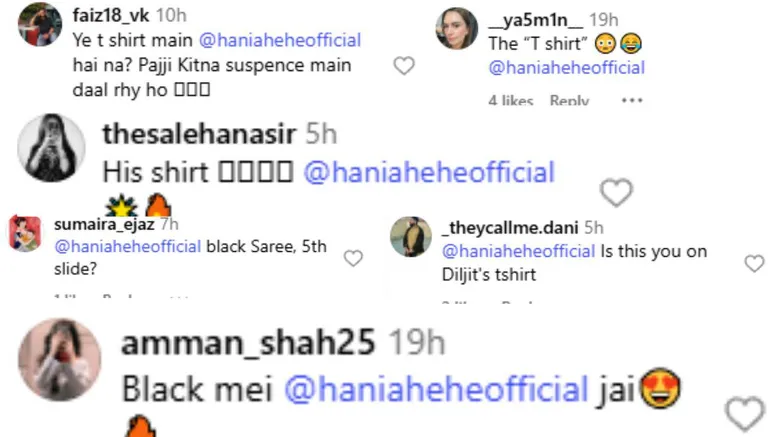View the 4 likes on __ya5m1n__'s comment
The width and height of the screenshot is (777, 437).
point(511,101)
